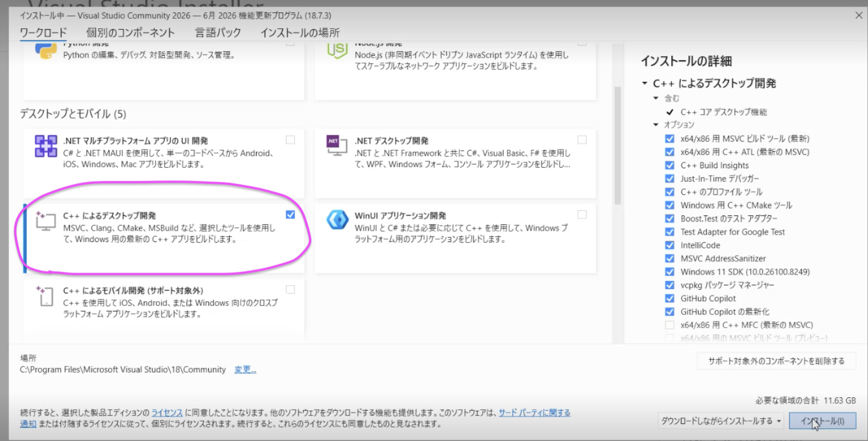Viewport: 868px width, 441px height.
Task: Uncheck the C++ によるデスクトップ開発 workload checkbox
Action: click(x=291, y=214)
